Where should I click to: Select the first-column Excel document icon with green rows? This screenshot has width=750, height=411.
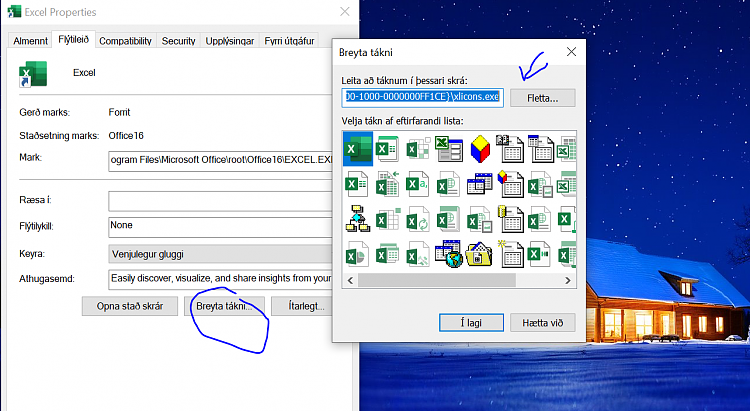(356, 184)
